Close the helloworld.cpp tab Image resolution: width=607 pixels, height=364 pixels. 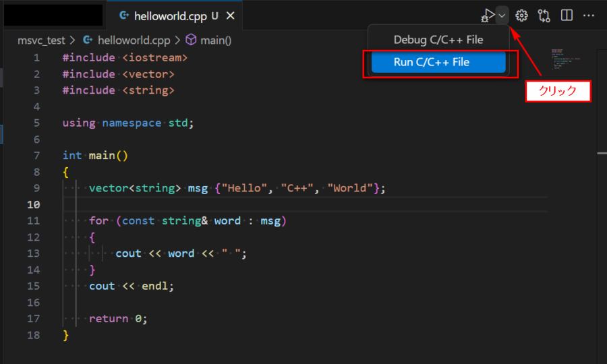coord(231,16)
